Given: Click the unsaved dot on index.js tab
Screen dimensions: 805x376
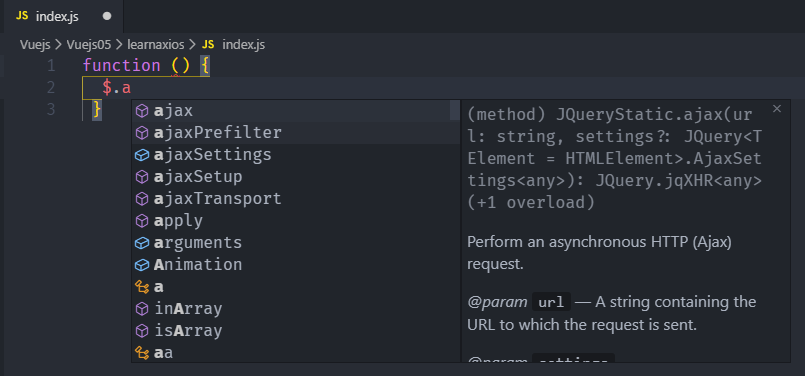Looking at the screenshot, I should (x=107, y=16).
